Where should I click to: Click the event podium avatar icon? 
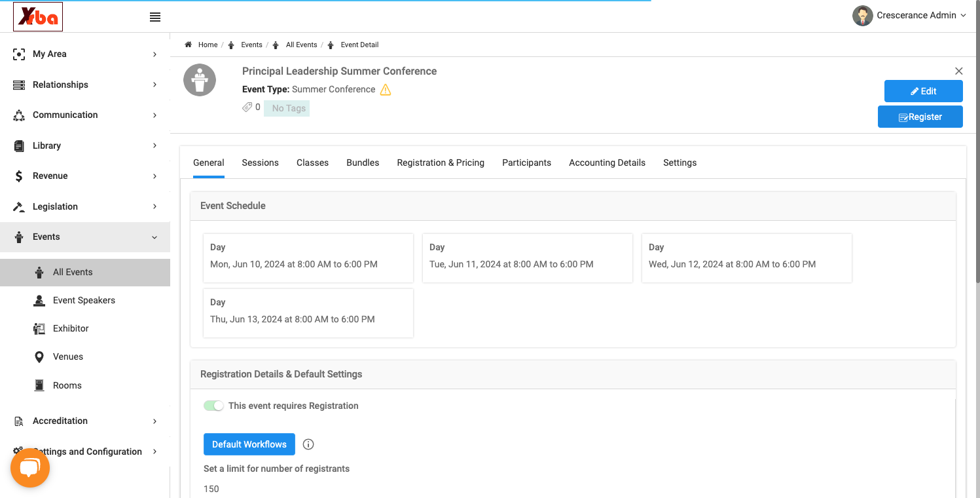click(200, 80)
